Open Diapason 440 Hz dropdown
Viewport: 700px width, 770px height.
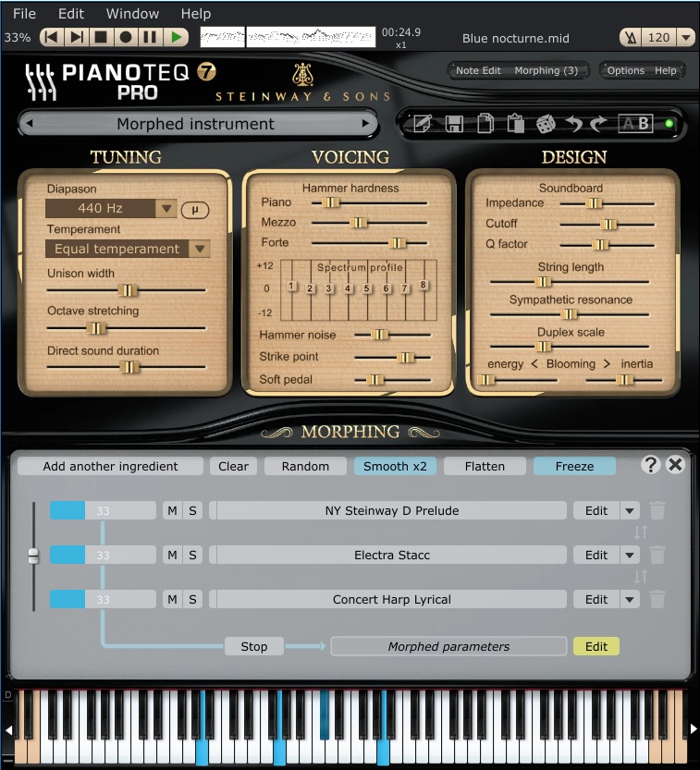167,208
